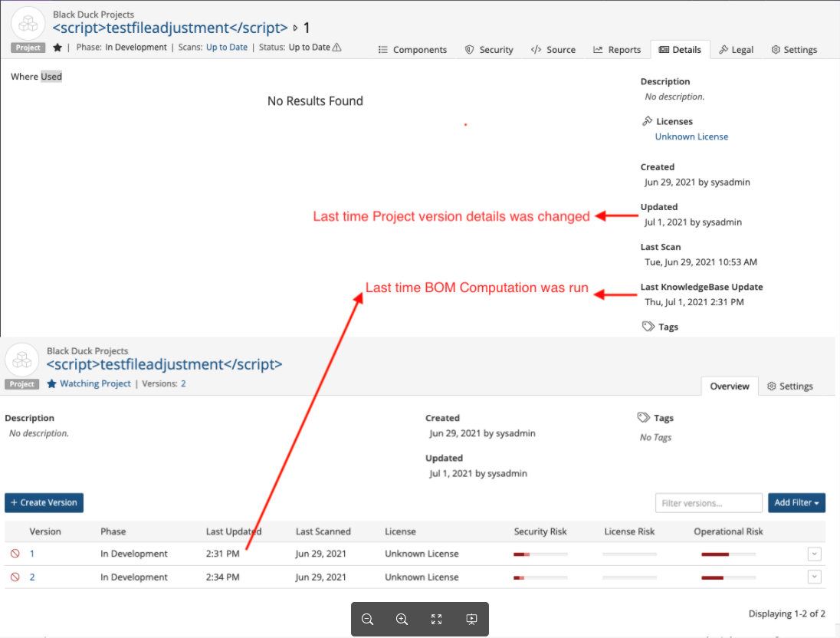Switch to the Security tab
The height and width of the screenshot is (638, 840).
(489, 50)
